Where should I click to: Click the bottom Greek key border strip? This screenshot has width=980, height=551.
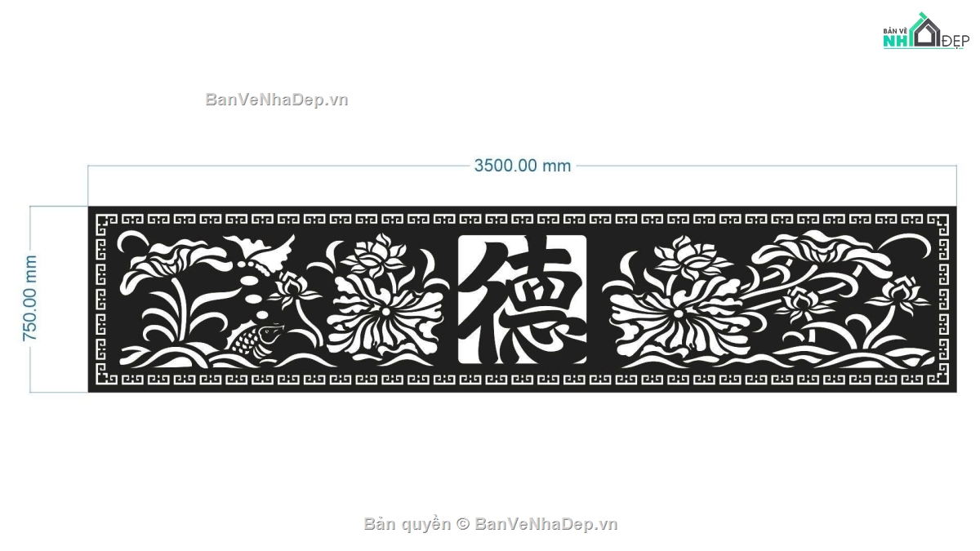(x=523, y=378)
